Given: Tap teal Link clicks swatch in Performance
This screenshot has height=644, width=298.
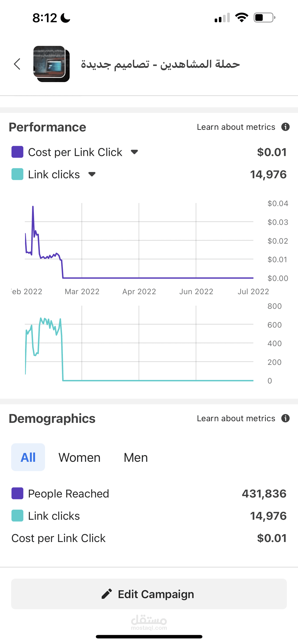Looking at the screenshot, I should click(17, 174).
